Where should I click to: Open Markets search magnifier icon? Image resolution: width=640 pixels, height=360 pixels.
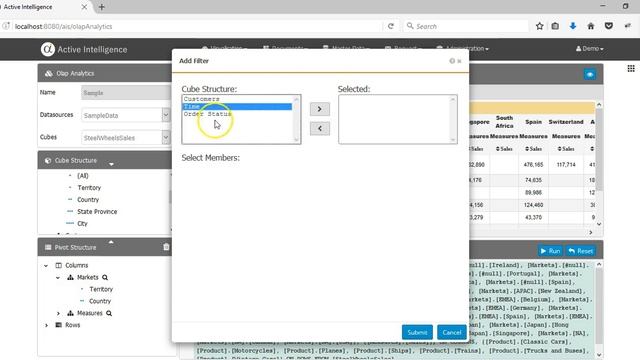105,278
